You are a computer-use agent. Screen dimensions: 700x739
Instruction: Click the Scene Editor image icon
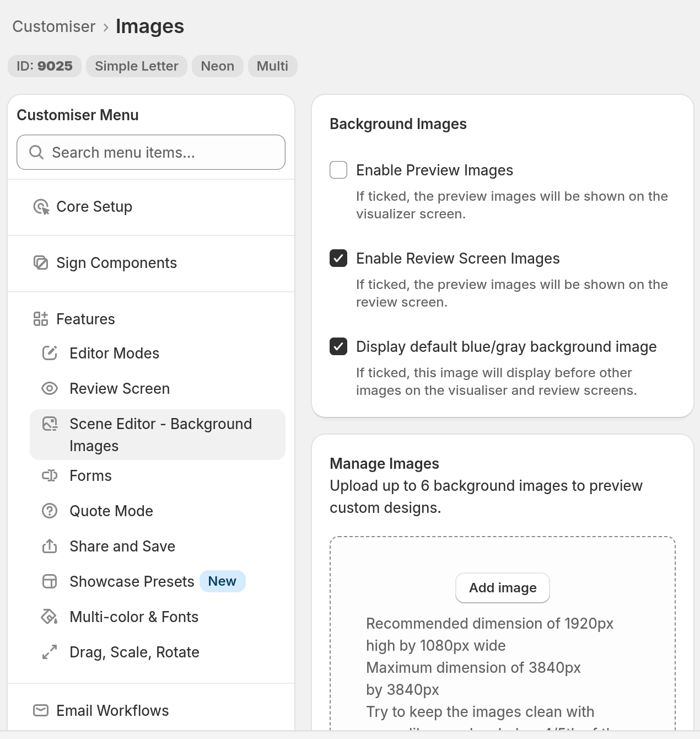point(50,424)
